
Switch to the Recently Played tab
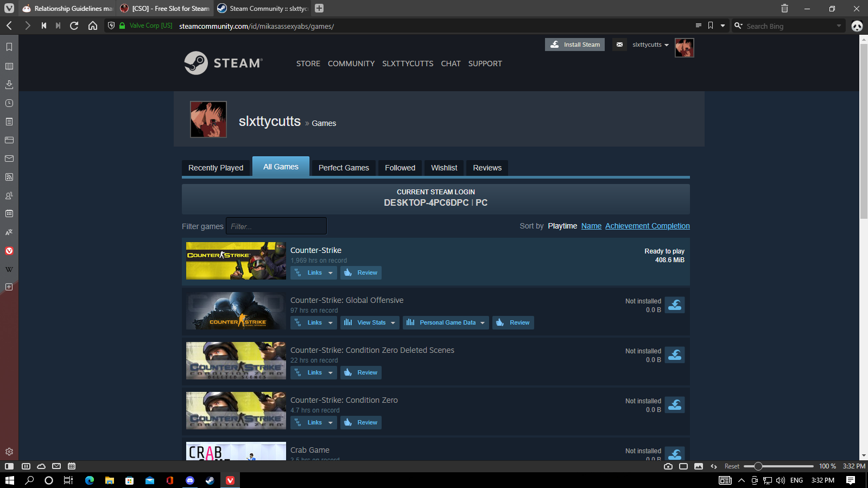tap(216, 168)
